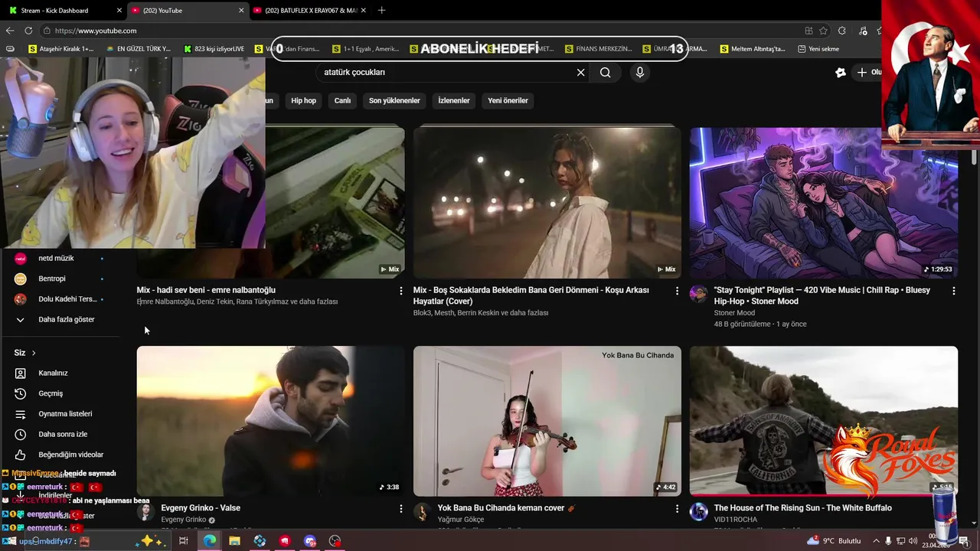Play Boş Sokaklarda Bekledim mix thumbnail

point(547,203)
